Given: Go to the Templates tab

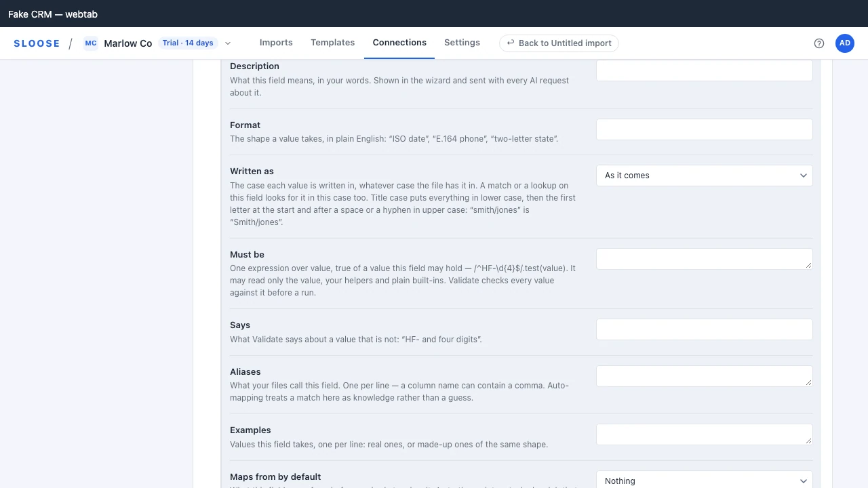Looking at the screenshot, I should (332, 43).
